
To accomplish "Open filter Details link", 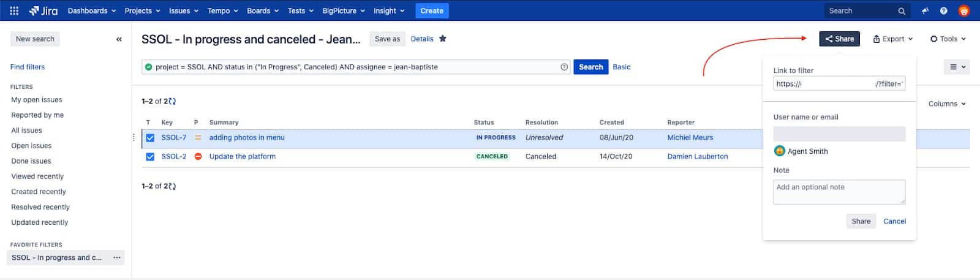I will click(422, 39).
